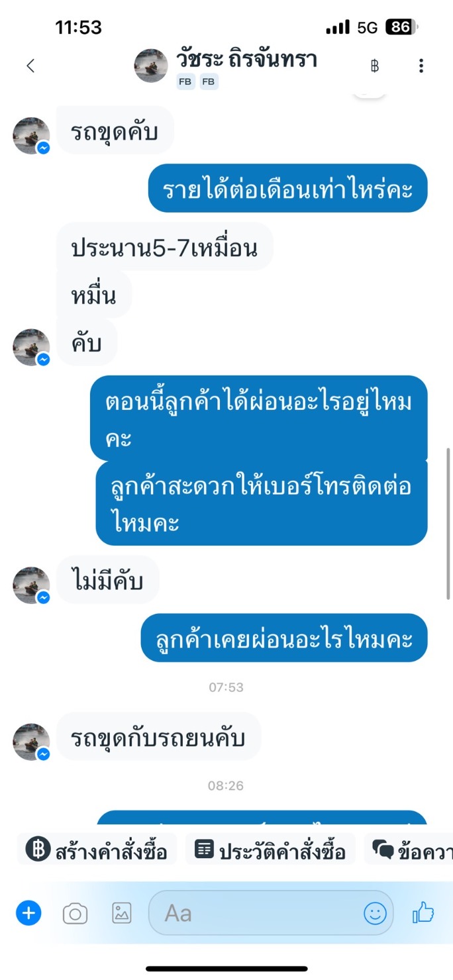Click the chat scrollbar on right edge
Screen dimensions: 453x980
click(449, 523)
